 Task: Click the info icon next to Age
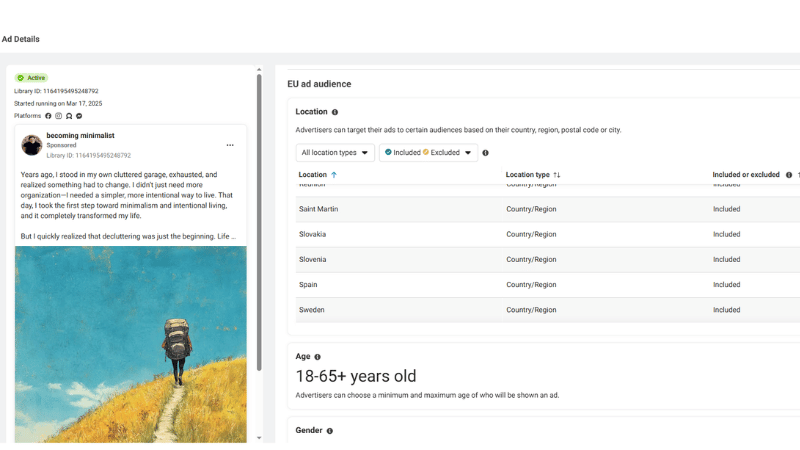pos(318,357)
